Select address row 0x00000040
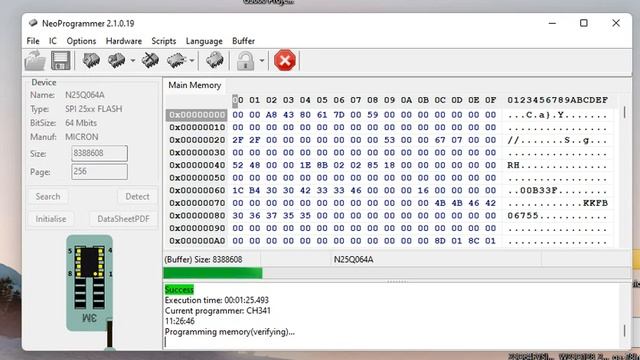The height and width of the screenshot is (360, 640). coord(197,165)
